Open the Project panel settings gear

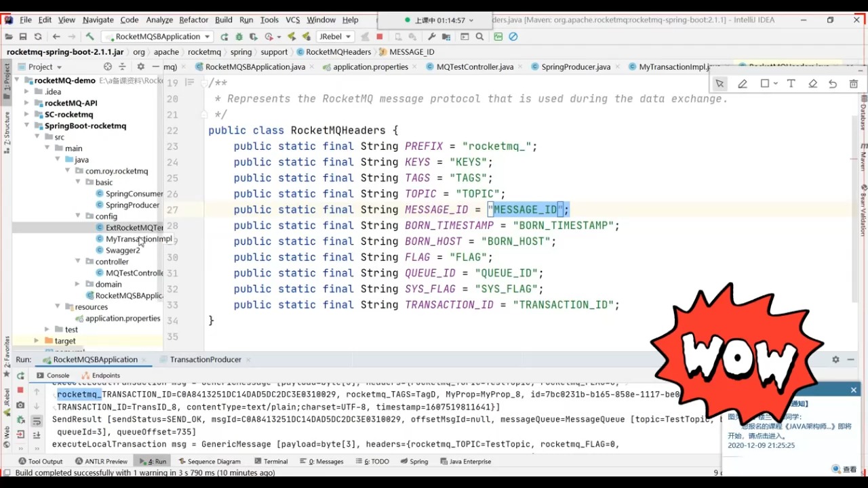click(141, 66)
